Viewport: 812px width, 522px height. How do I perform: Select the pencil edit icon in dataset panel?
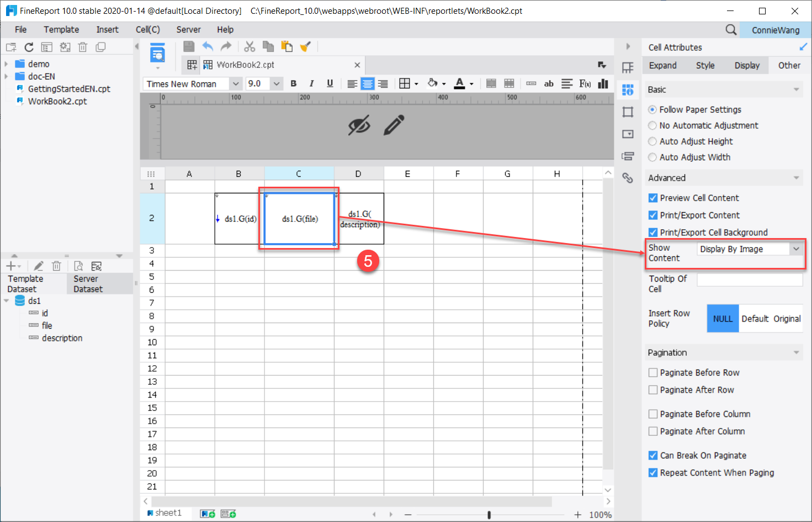coord(38,266)
